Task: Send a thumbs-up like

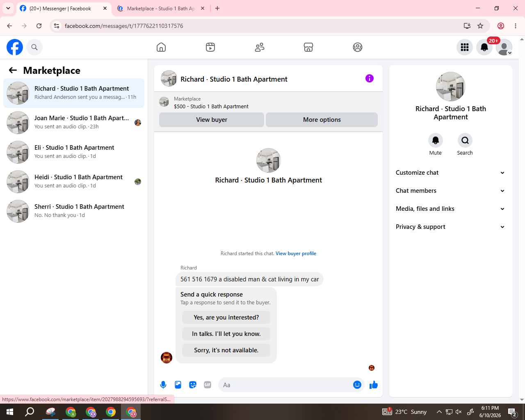Action: (374, 385)
